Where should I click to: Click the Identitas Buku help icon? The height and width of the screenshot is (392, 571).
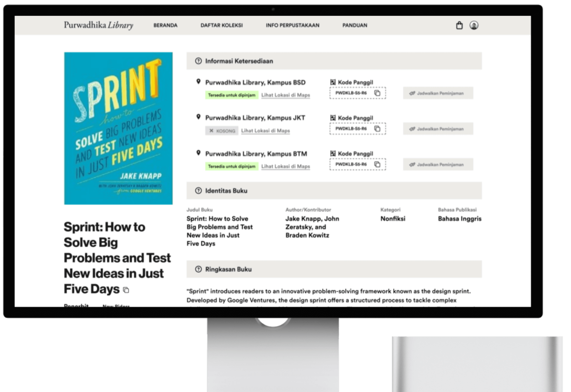tap(198, 191)
